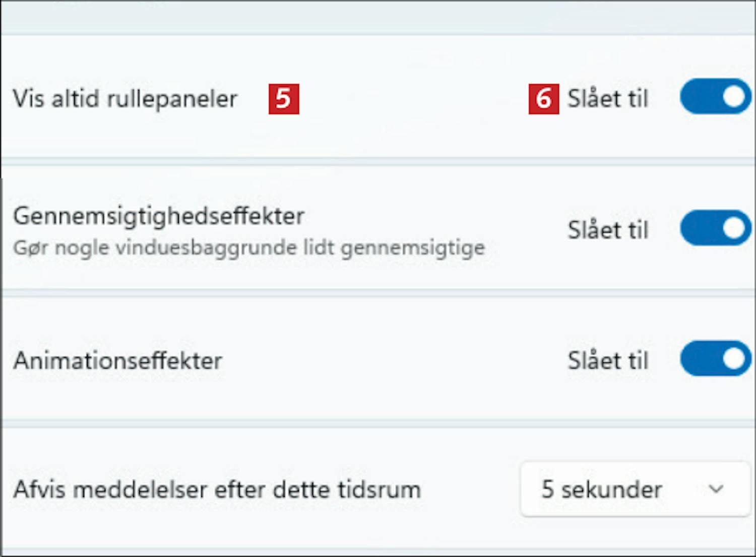Click the "Gennemsigtighedseffekter" heading text
The height and width of the screenshot is (557, 756).
[159, 216]
